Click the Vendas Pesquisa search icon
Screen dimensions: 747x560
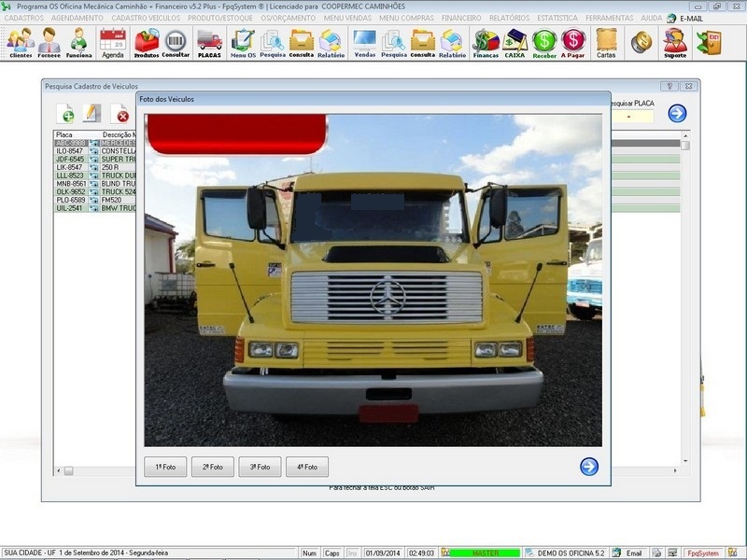394,43
